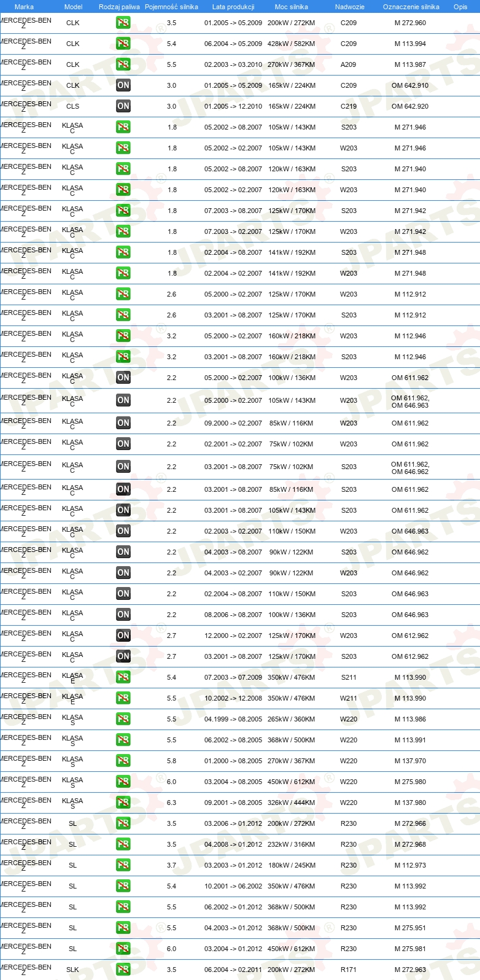Select the body code A209 cell
Image resolution: width=480 pixels, height=980 pixels.
(x=349, y=64)
